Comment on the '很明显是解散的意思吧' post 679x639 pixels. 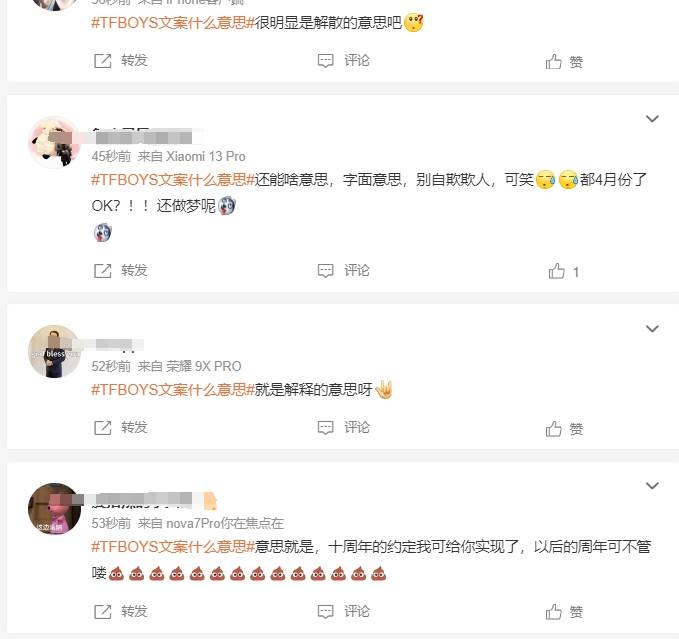pos(344,61)
